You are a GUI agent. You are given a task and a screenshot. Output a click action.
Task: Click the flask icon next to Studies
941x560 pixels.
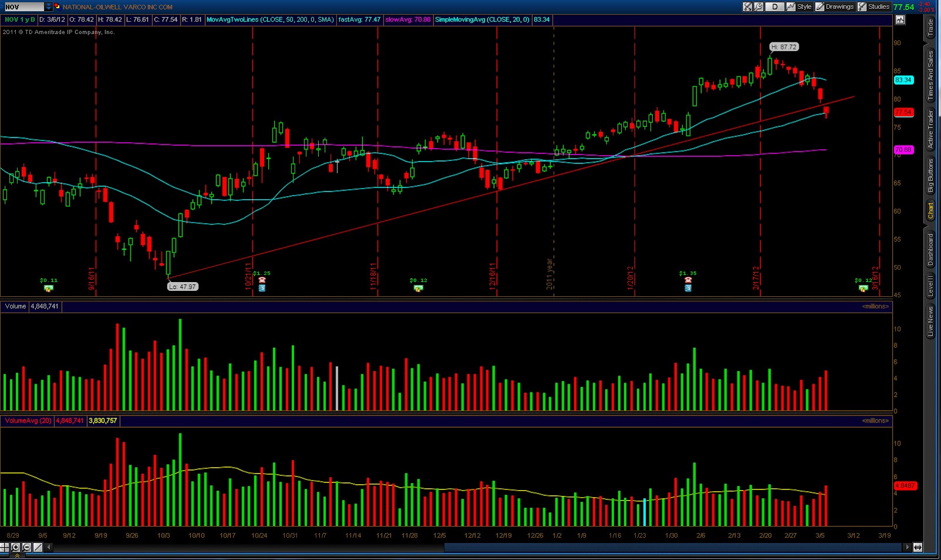tap(862, 7)
